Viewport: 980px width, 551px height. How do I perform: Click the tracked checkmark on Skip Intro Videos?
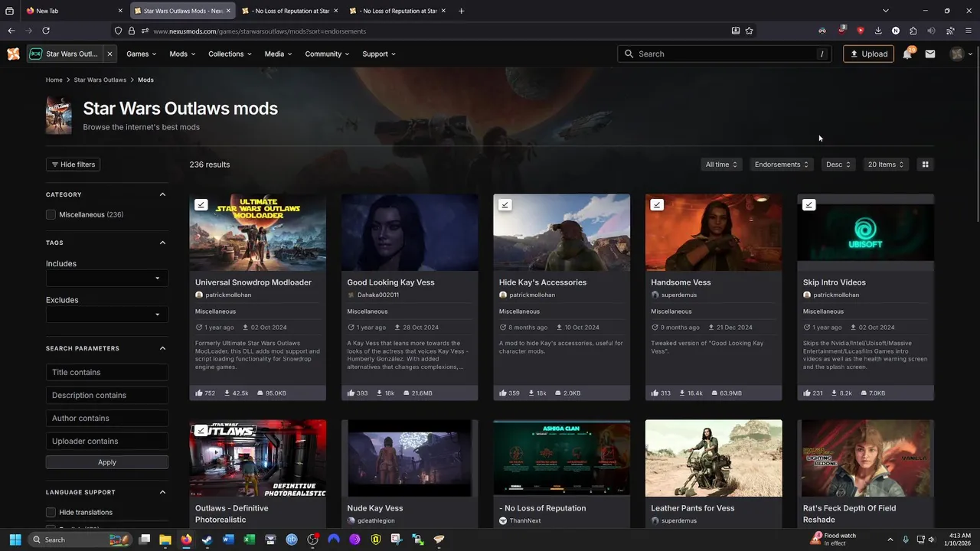pos(808,204)
